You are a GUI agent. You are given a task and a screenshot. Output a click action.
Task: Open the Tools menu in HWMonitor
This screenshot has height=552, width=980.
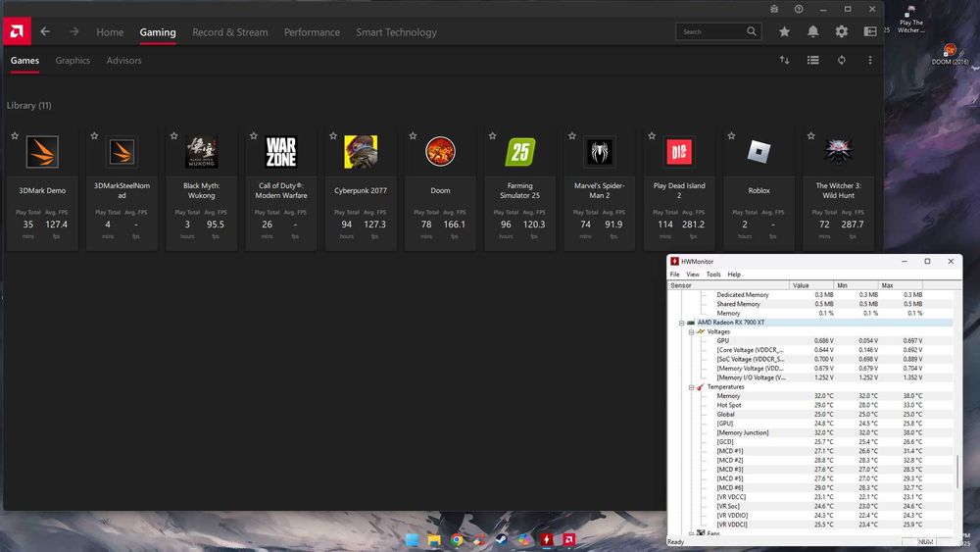(x=713, y=275)
